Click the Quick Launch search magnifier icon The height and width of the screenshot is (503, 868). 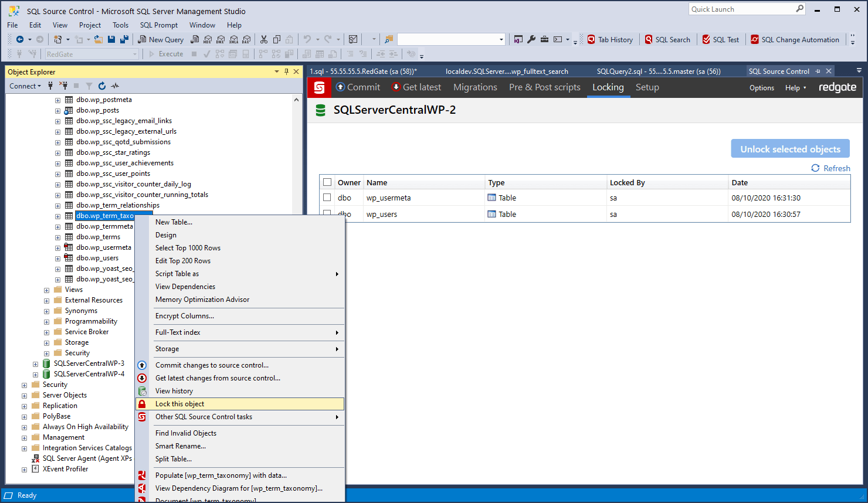click(x=799, y=9)
